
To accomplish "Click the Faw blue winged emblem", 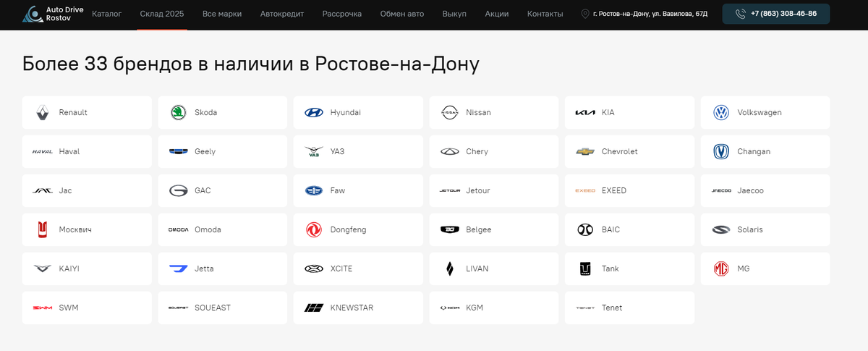I will click(x=314, y=191).
